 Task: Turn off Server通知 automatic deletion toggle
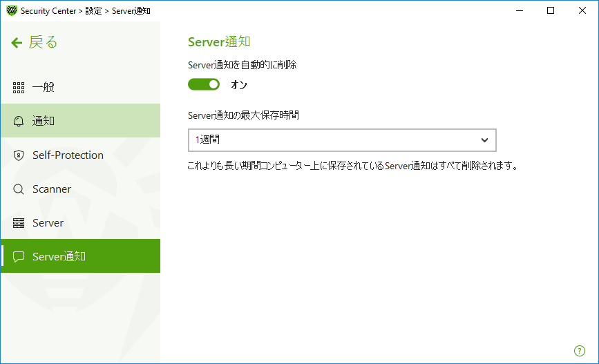204,84
